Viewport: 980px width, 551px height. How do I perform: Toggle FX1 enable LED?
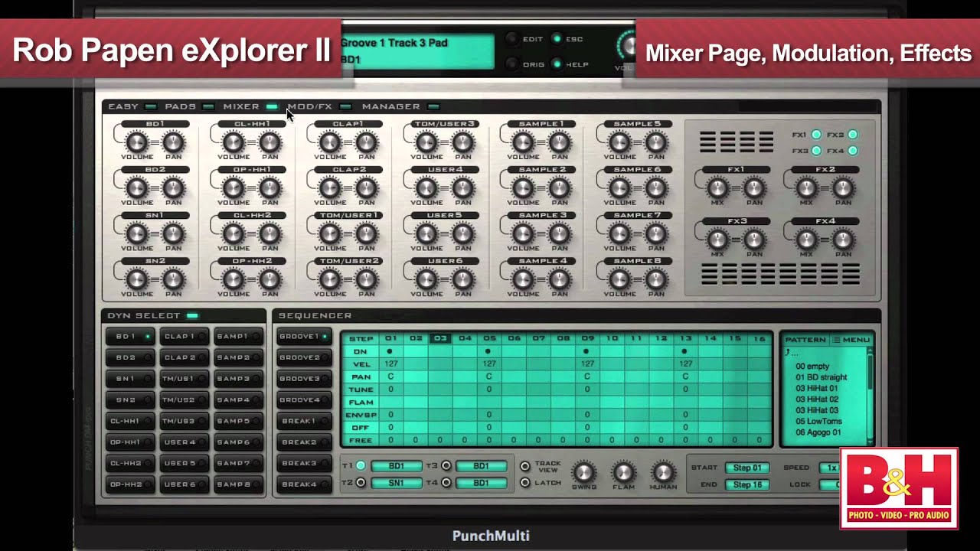[816, 135]
